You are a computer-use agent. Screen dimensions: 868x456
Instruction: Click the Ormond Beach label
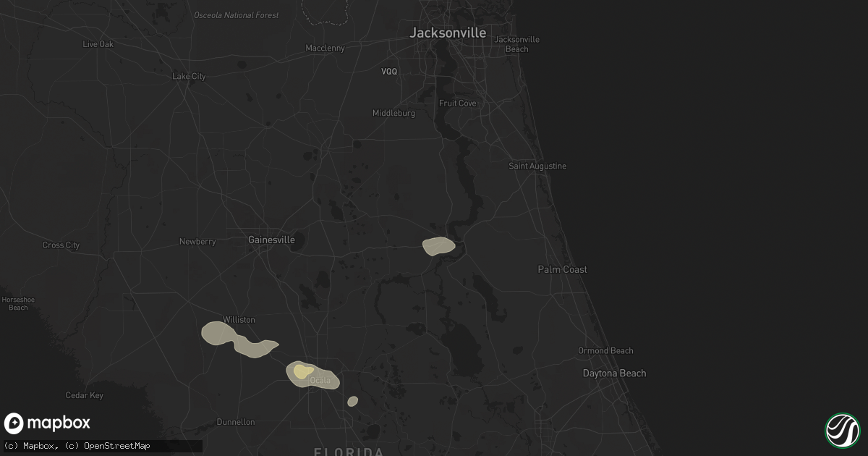tap(605, 351)
